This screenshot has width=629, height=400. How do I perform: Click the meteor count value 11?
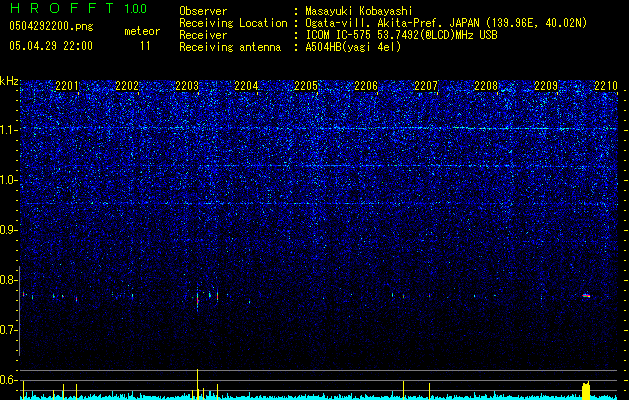145,46
